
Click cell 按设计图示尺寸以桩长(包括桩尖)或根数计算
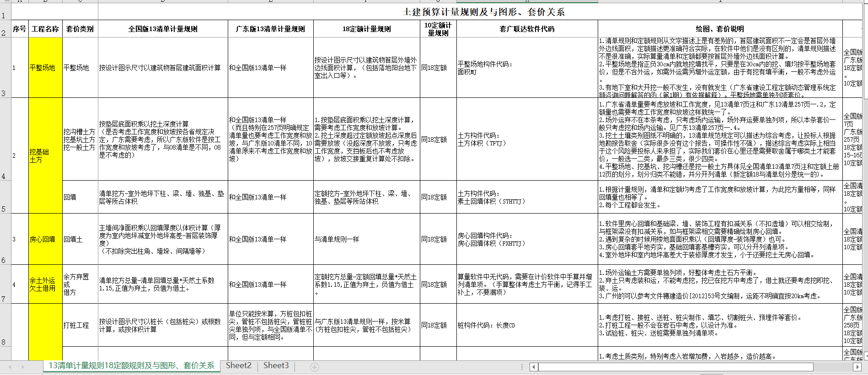[x=163, y=325]
